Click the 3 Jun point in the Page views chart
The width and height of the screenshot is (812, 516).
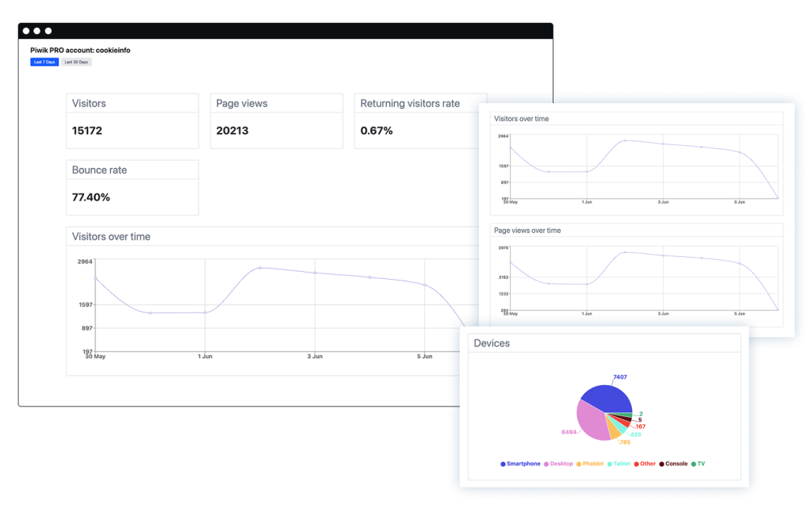point(663,255)
